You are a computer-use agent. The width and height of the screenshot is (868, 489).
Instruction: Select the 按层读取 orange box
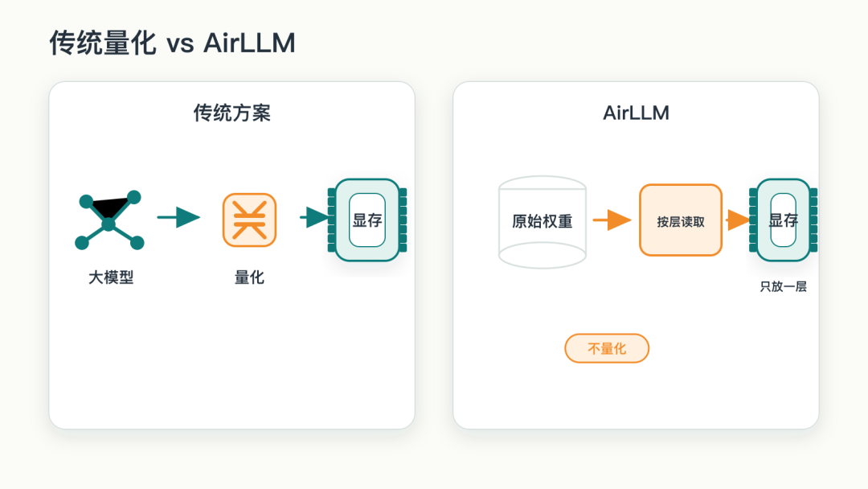click(x=681, y=220)
